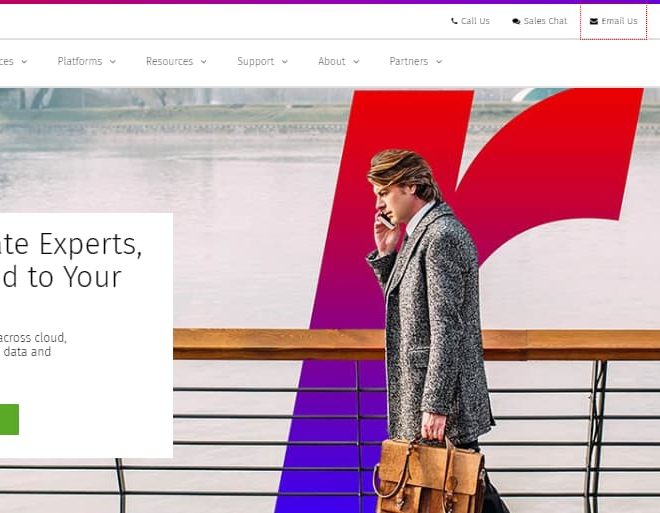The height and width of the screenshot is (513, 660).
Task: Click the green button in the hero card
Action: click(x=9, y=419)
